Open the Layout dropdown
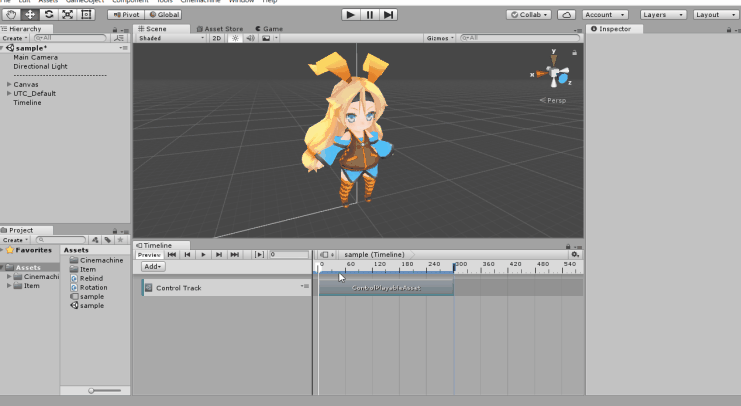 click(x=715, y=15)
